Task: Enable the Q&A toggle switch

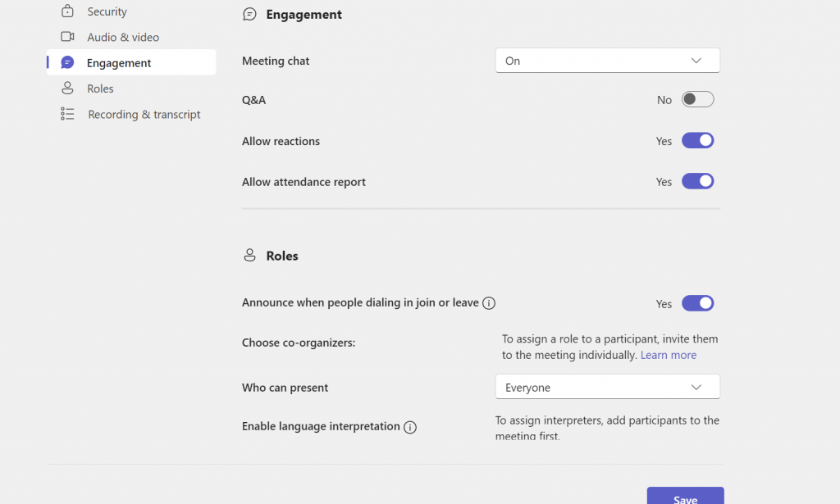Action: pyautogui.click(x=697, y=100)
